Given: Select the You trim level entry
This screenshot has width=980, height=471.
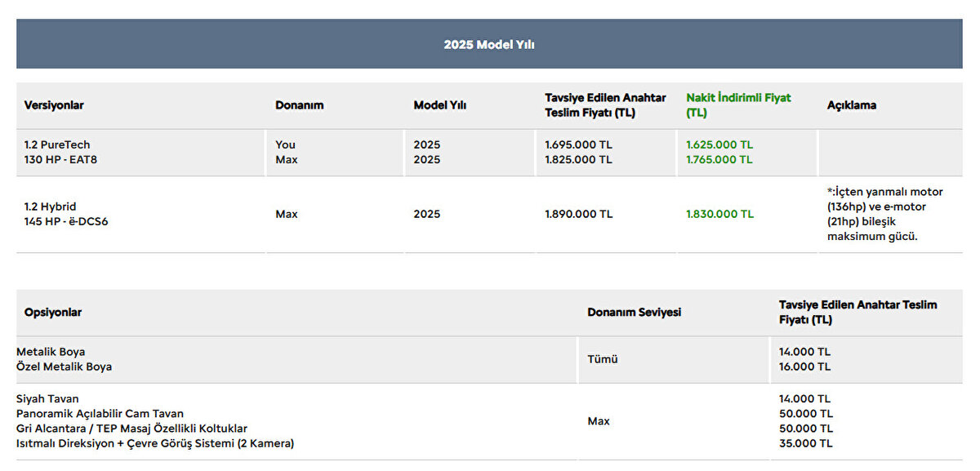Looking at the screenshot, I should (x=285, y=144).
